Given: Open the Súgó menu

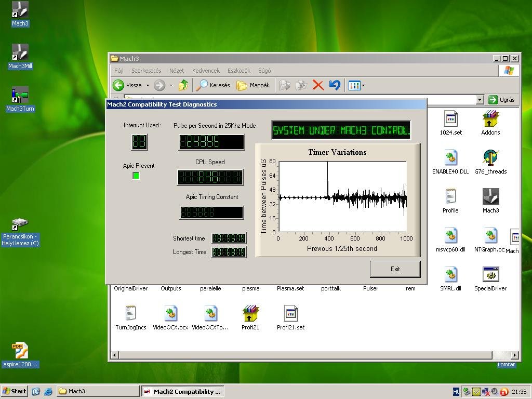Looking at the screenshot, I should [x=264, y=71].
